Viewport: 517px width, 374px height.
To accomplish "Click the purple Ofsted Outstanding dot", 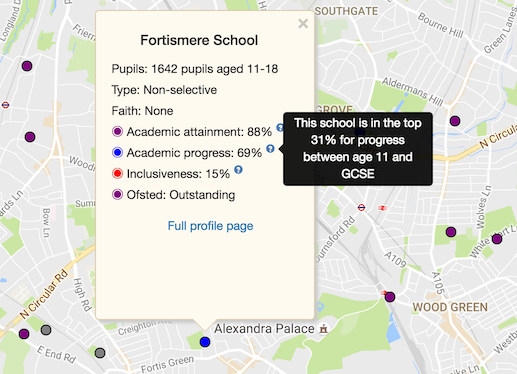I will (117, 194).
